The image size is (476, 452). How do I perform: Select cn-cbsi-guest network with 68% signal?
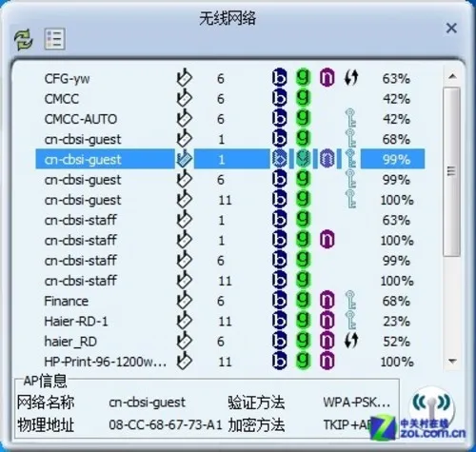tap(230, 139)
